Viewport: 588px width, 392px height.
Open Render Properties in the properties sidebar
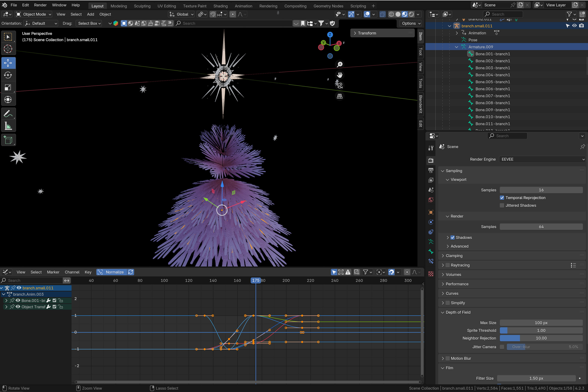tap(431, 160)
